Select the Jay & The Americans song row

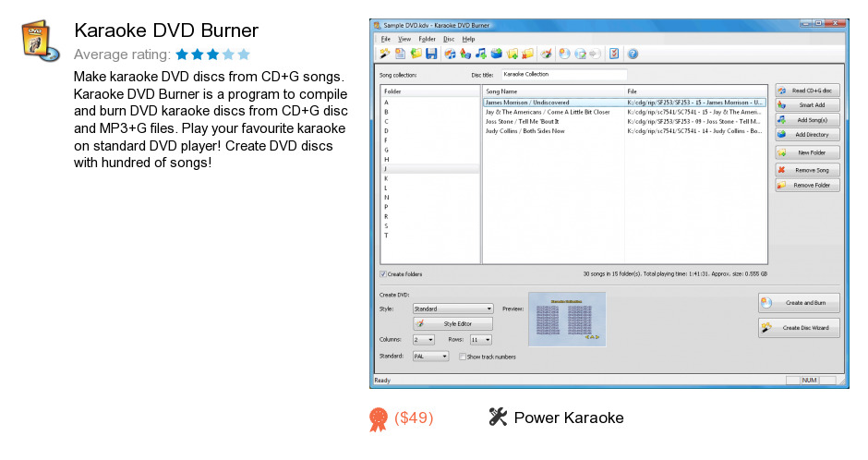[624, 112]
